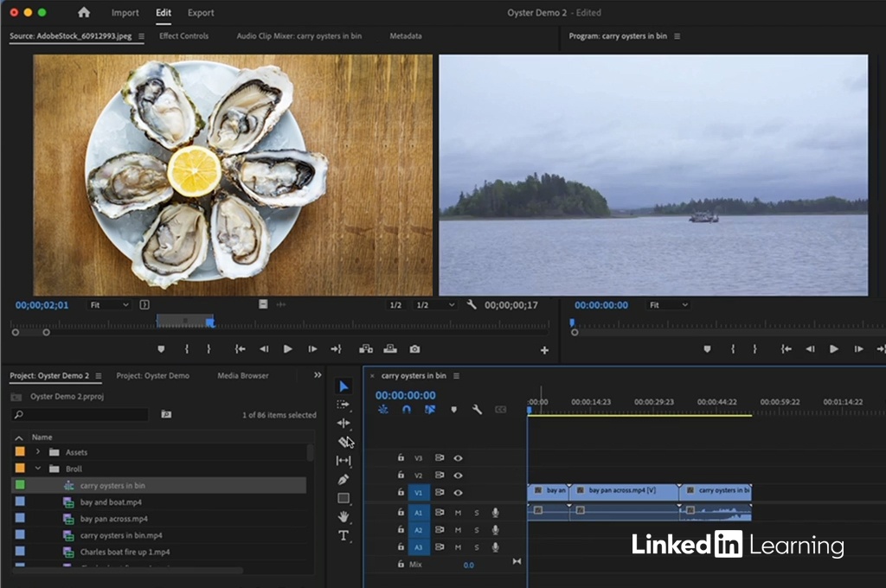Screen dimensions: 886x588
Task: Mute audio track A1
Action: tap(459, 513)
